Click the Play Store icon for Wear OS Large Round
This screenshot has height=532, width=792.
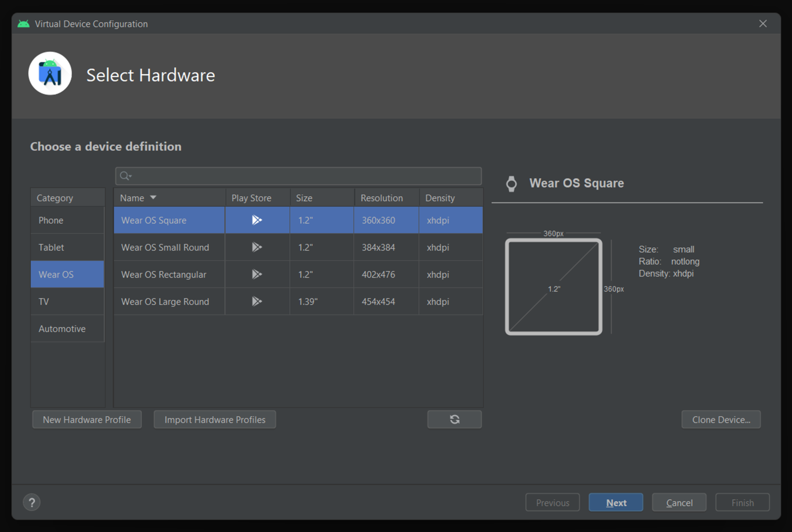pyautogui.click(x=257, y=301)
